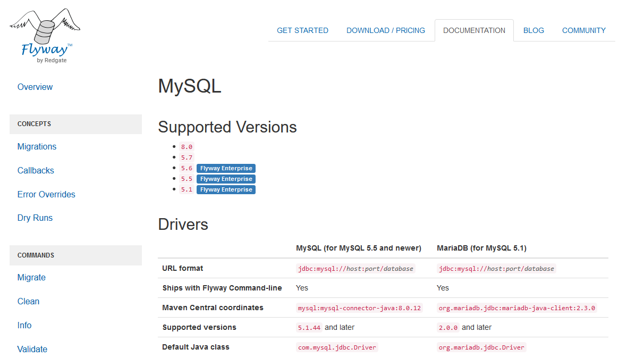Click the 5.7 supported version item
This screenshot has height=357, width=644.
(187, 157)
